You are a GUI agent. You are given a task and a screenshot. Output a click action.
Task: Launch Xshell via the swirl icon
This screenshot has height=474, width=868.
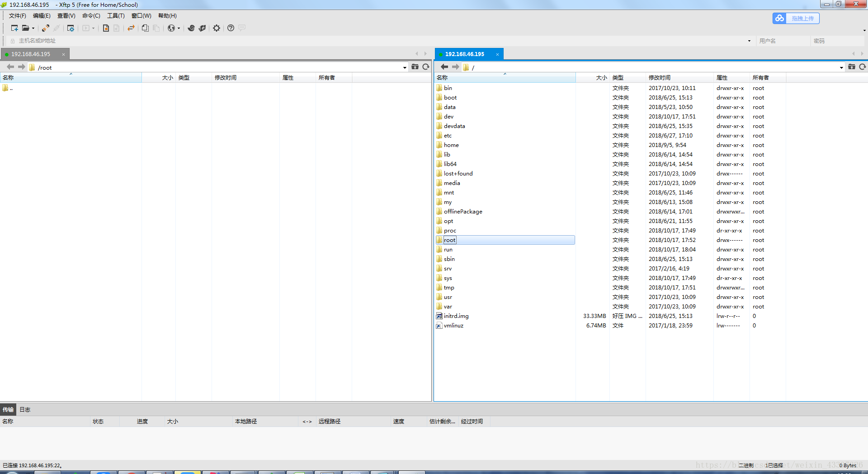(x=191, y=28)
